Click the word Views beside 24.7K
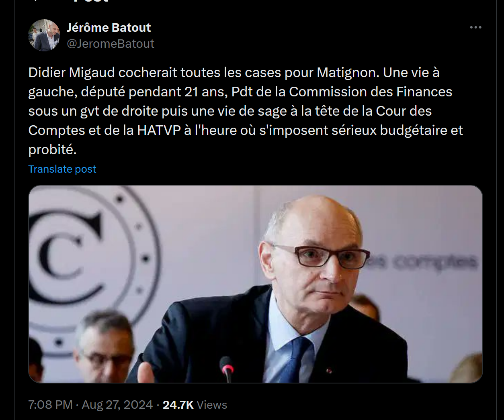The width and height of the screenshot is (504, 420). coord(212,404)
